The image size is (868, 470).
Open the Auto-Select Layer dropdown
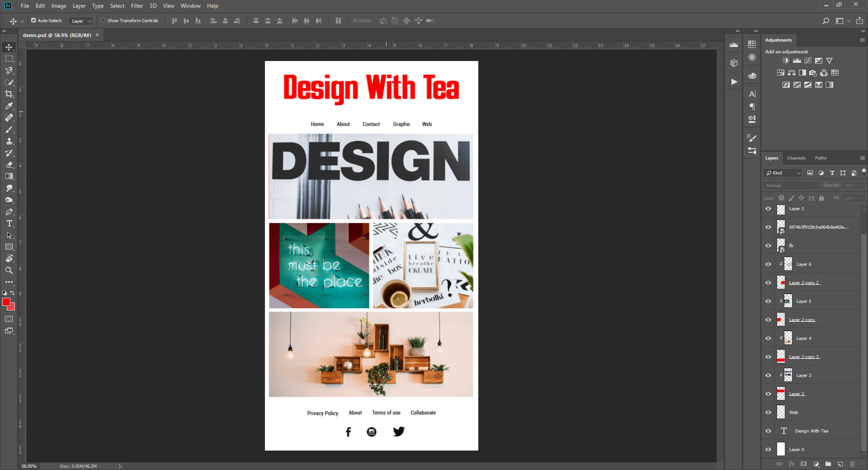click(80, 20)
